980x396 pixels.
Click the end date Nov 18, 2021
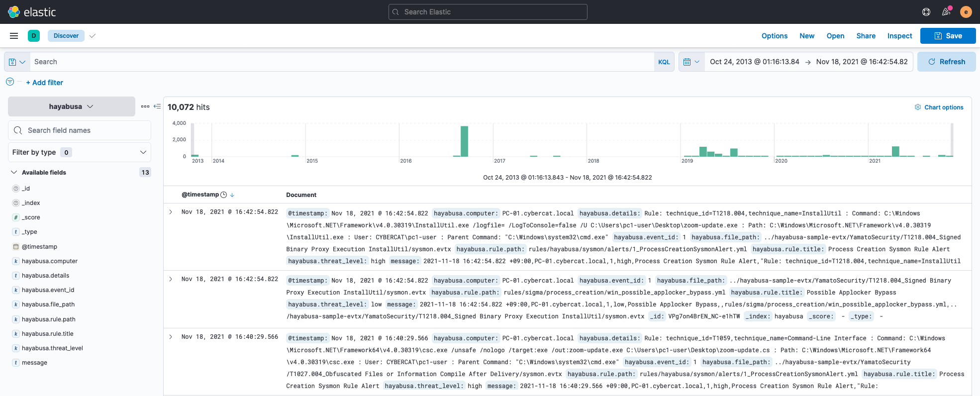[862, 62]
